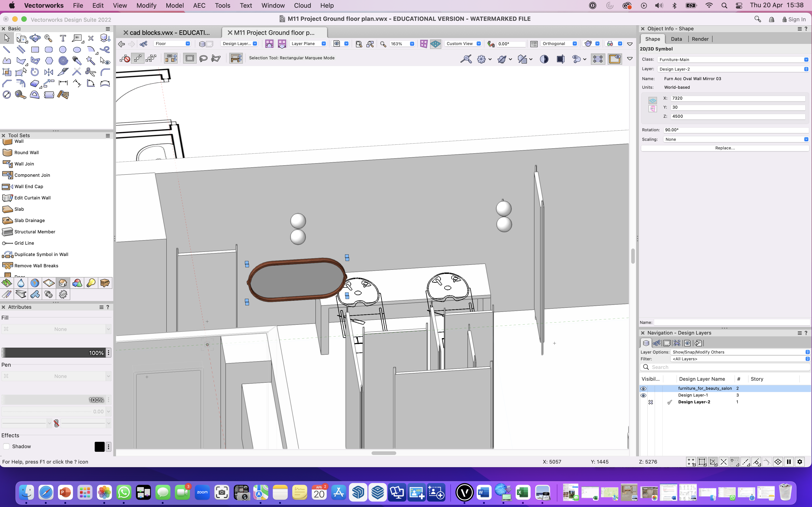Select the Text tool in Basic palette
This screenshot has width=812, height=507.
pyautogui.click(x=63, y=38)
